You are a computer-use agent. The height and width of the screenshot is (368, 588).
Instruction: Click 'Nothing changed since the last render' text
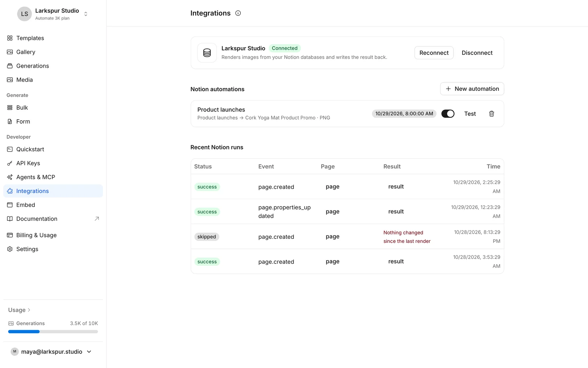coord(407,237)
